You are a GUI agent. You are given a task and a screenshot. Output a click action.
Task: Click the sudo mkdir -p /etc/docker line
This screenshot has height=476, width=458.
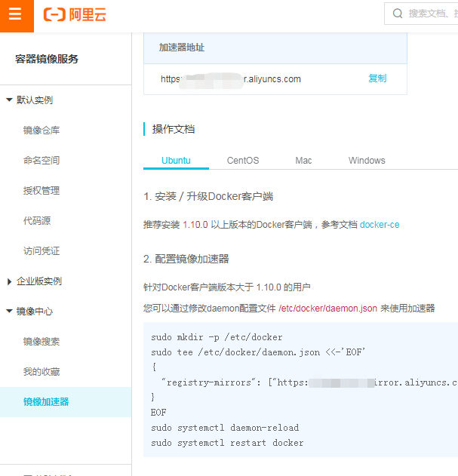[x=217, y=337]
